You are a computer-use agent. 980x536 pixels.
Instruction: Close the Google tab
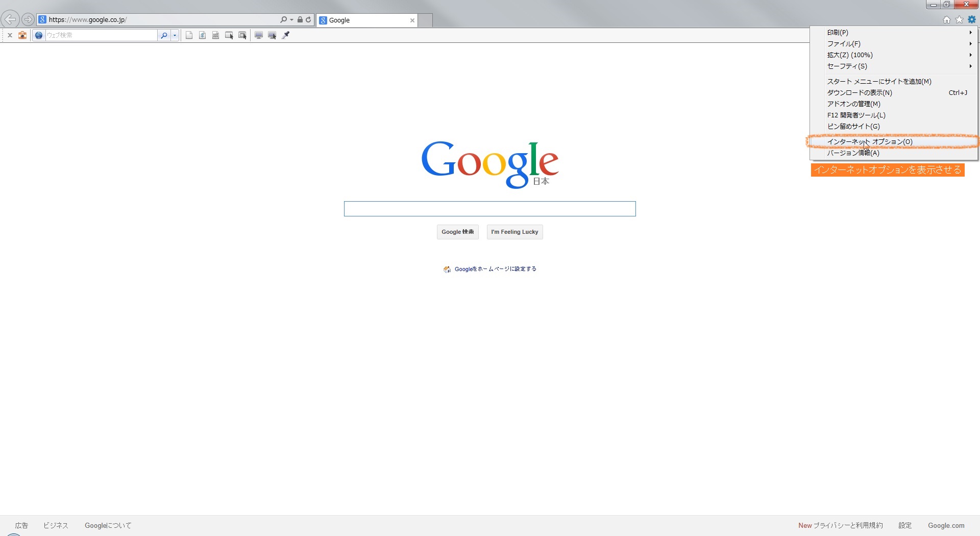(x=412, y=20)
